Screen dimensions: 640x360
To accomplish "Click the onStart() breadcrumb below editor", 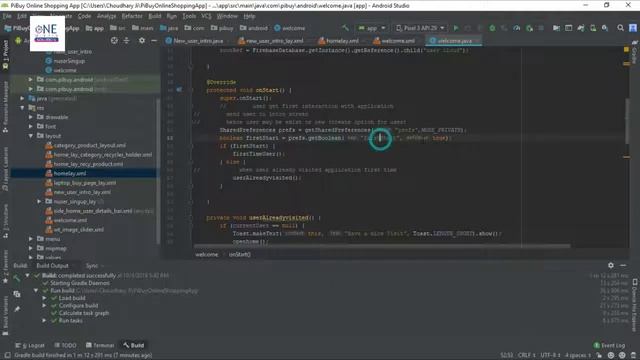I will 240,254.
